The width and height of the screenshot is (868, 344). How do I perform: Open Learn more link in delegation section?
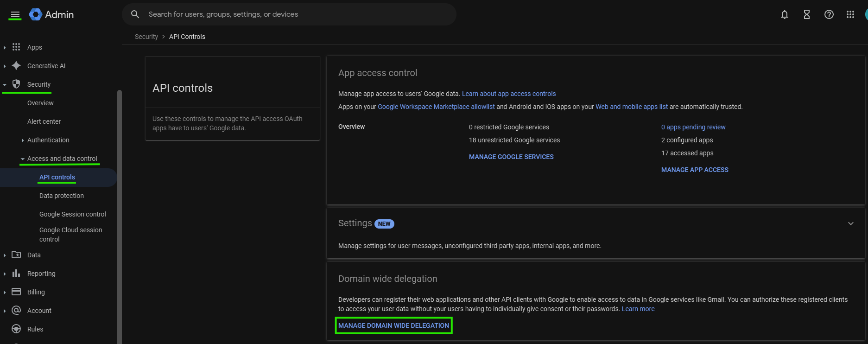click(x=638, y=309)
